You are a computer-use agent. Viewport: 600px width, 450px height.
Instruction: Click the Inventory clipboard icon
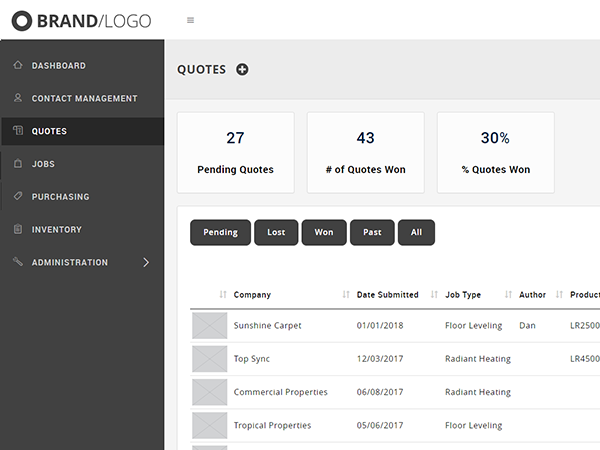click(x=18, y=230)
